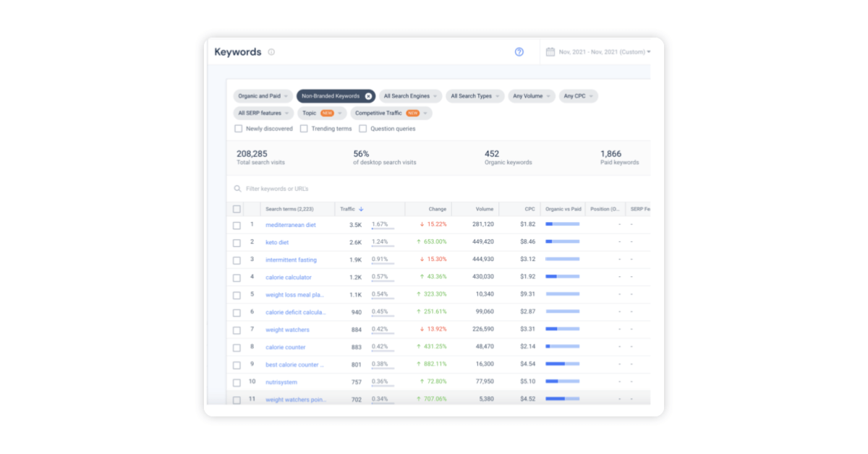Click the NEW badge on Competitive Traffic
Viewport: 868px width, 454px height.
414,112
